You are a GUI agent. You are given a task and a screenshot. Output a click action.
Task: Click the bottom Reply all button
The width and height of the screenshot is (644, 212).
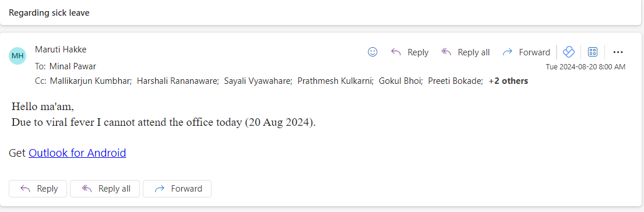[x=105, y=189]
